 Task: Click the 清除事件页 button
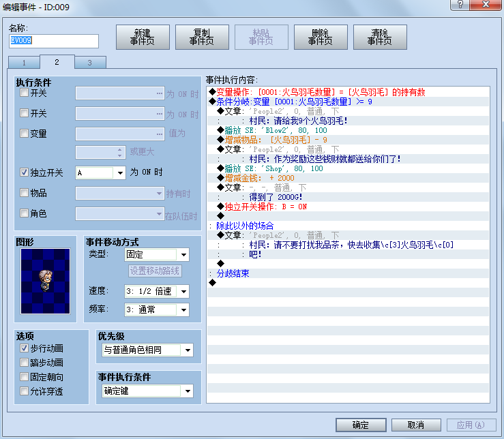(380, 37)
